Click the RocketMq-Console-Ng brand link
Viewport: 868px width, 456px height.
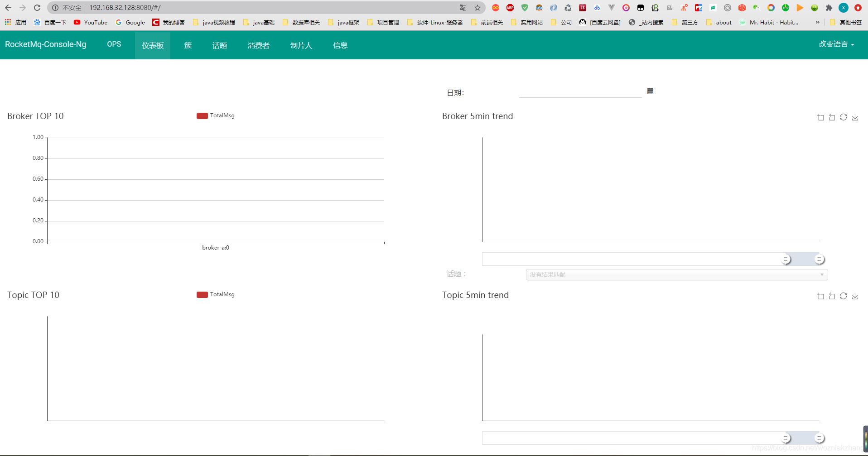click(x=45, y=44)
